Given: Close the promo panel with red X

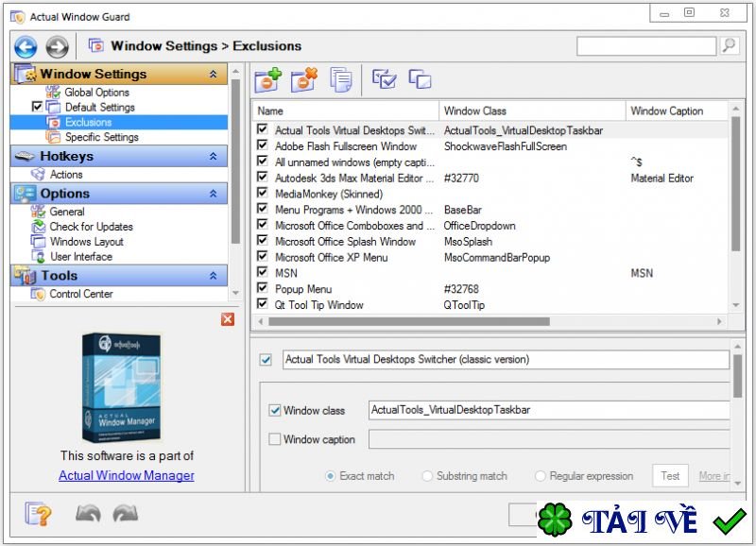Looking at the screenshot, I should pos(228,319).
